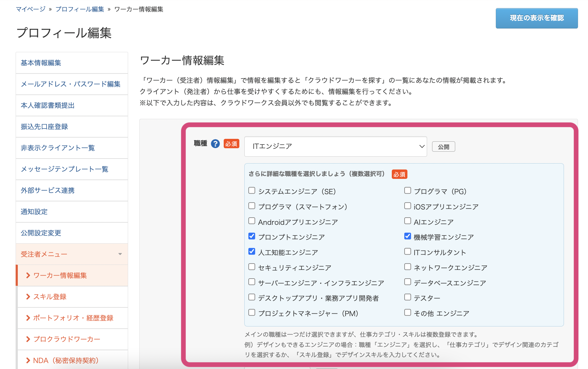Open 基本情報編集 in sidebar menu

[x=41, y=63]
